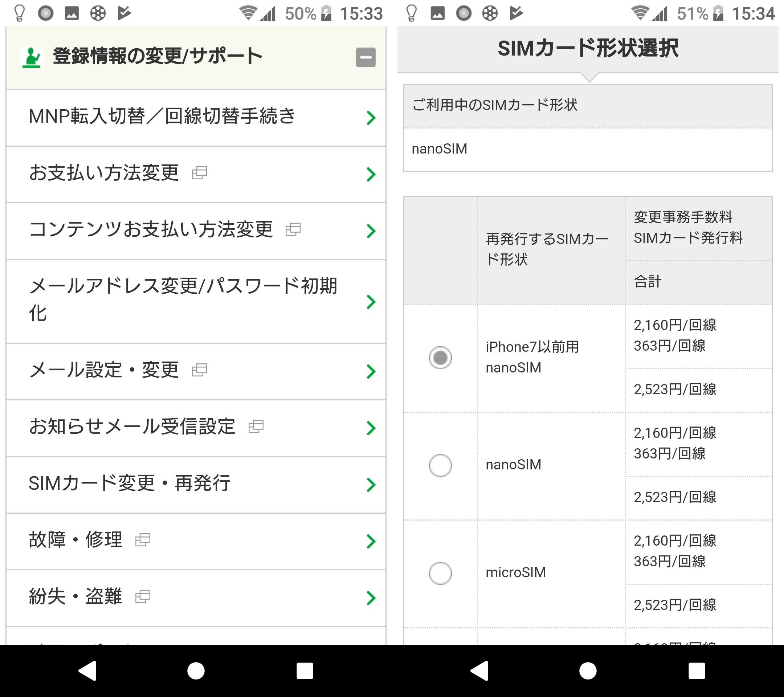Screen dimensions: 784x697
Task: Open メール設定・変更 link
Action: [103, 370]
